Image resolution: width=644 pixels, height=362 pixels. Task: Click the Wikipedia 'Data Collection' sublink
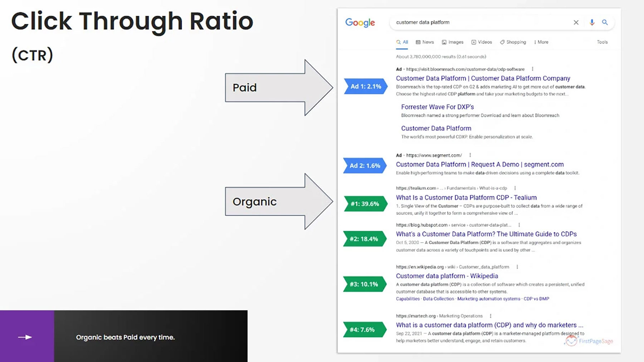[x=438, y=299]
